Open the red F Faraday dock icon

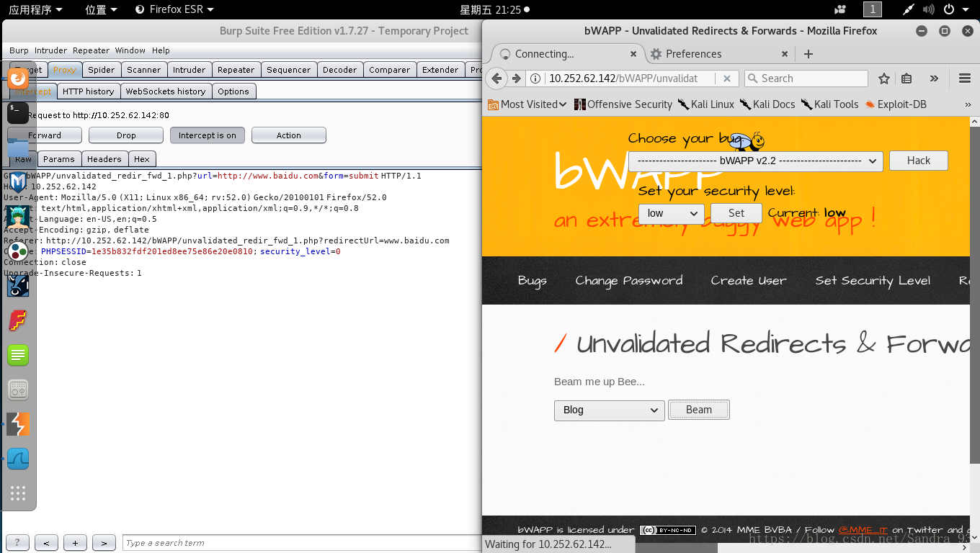(x=18, y=320)
